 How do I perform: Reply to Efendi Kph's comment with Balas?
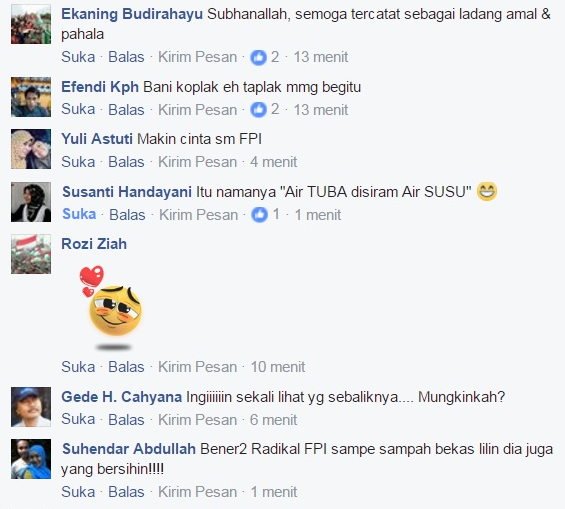click(126, 110)
